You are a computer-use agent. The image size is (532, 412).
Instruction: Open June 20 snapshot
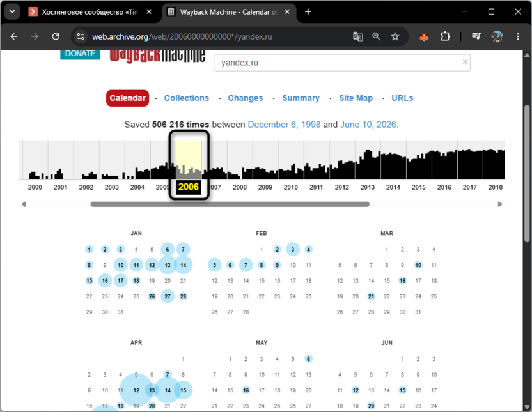click(x=371, y=406)
